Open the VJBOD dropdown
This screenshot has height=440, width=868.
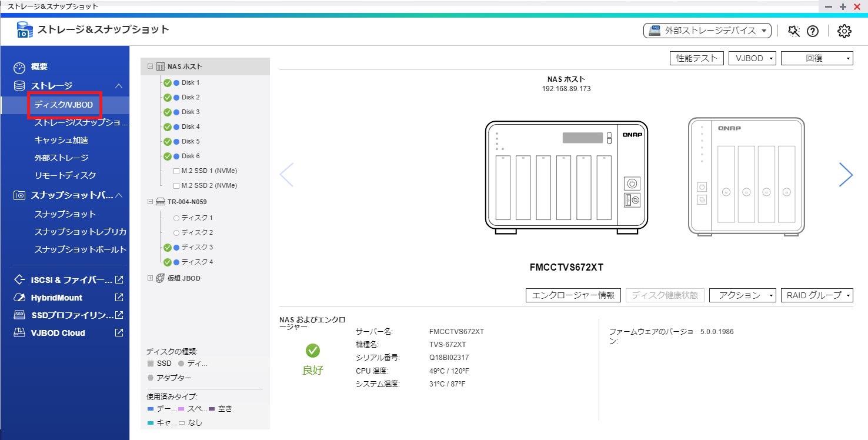point(753,58)
